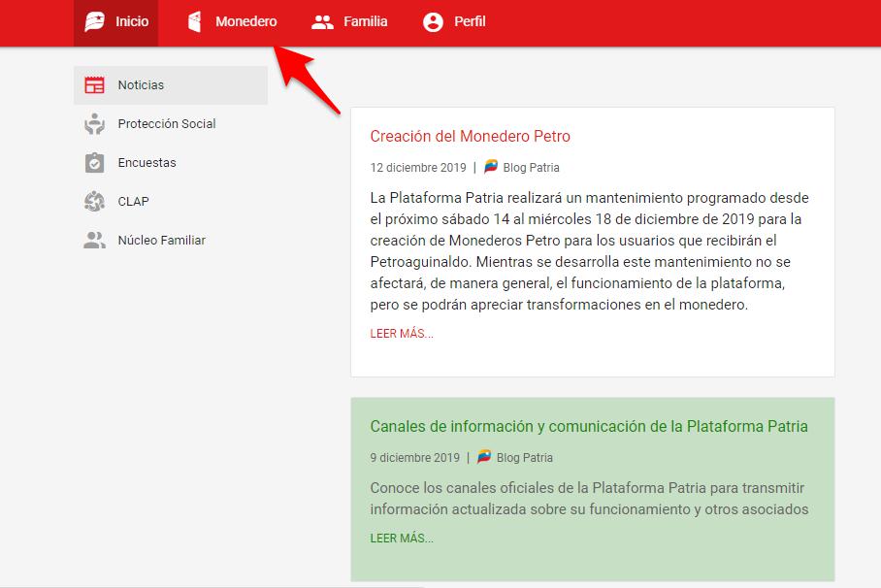This screenshot has width=881, height=588.
Task: Click LEER MÁS under Canales de información article
Action: coord(402,538)
